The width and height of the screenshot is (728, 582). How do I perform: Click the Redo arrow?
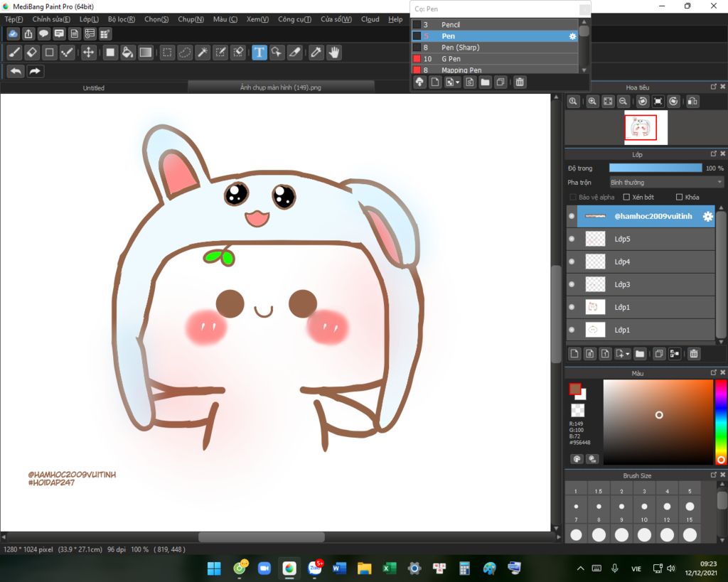[35, 71]
